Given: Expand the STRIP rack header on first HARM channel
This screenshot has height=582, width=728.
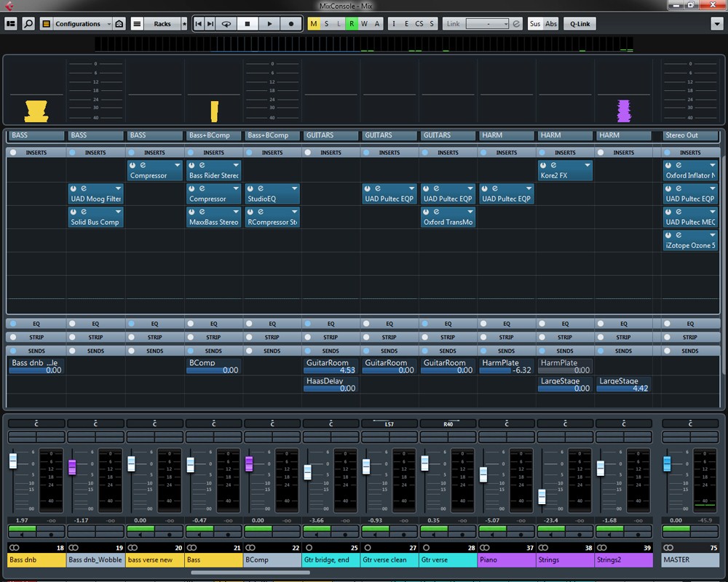Looking at the screenshot, I should coord(506,337).
